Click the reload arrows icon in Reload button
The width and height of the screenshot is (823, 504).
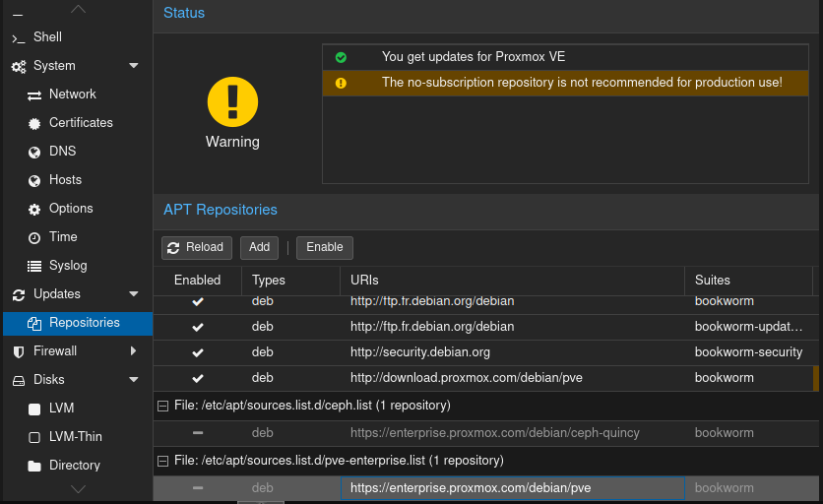pos(173,248)
